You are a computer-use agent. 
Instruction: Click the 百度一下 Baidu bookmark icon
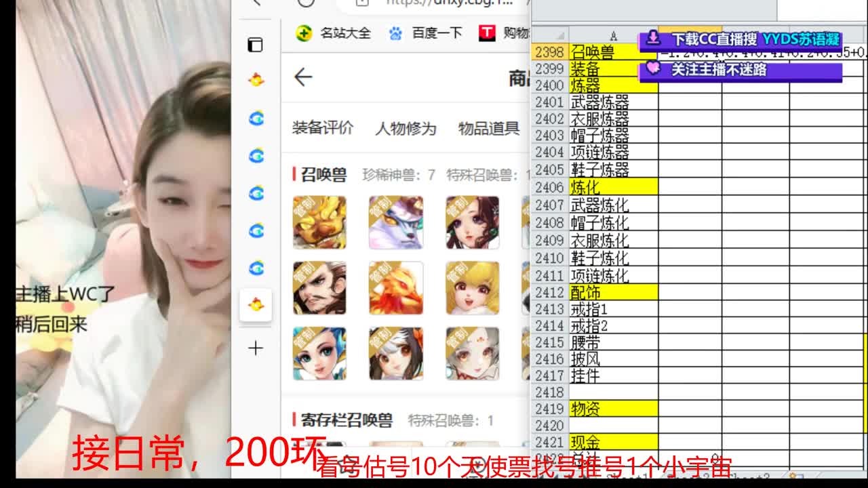[395, 34]
